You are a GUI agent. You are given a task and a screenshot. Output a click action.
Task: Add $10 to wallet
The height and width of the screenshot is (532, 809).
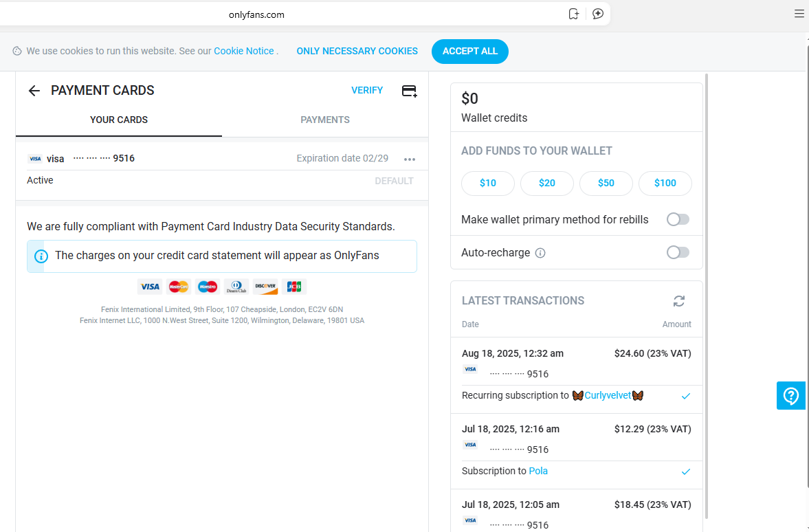[x=487, y=184]
